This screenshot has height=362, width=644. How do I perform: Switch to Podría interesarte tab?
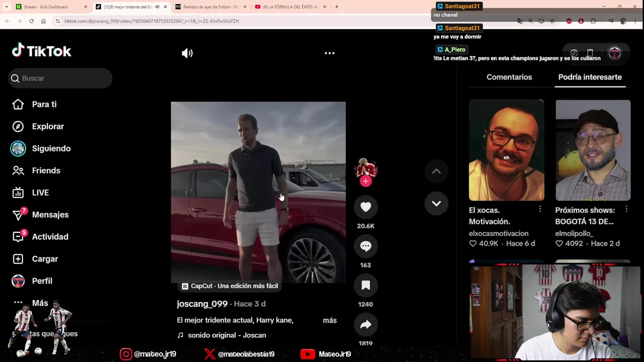pos(590,77)
